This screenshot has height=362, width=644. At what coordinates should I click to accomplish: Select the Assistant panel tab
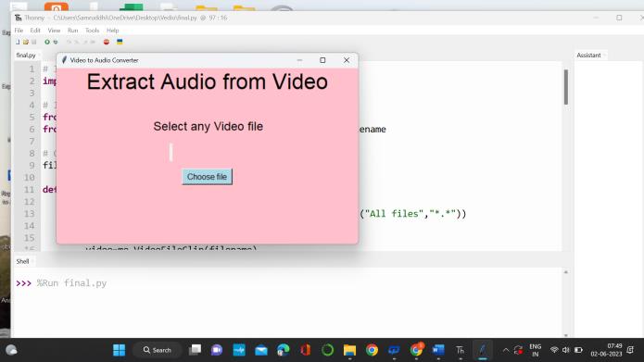tap(588, 55)
